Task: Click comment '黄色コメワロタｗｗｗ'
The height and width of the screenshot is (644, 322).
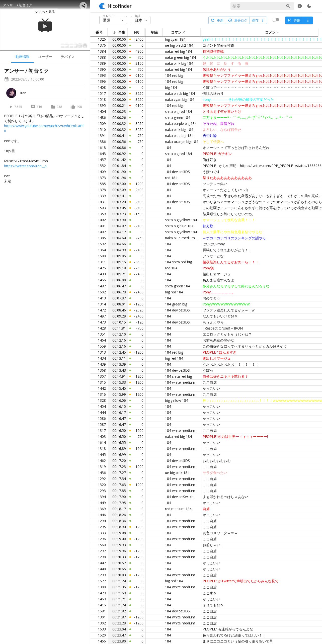Action: tap(220, 533)
